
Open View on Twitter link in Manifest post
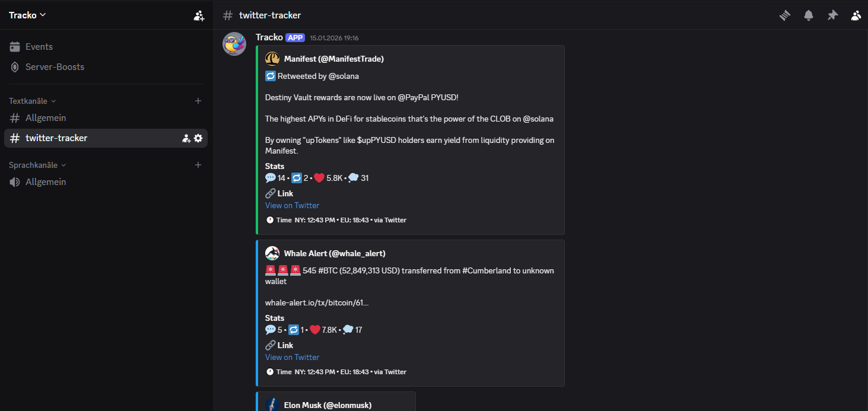coord(292,205)
